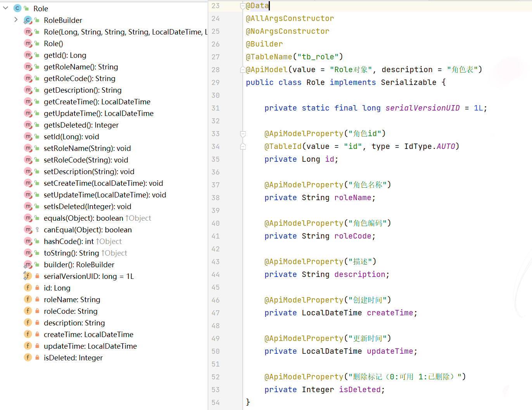Click method icon beside hashCode(): int
Viewport: 532px width, 410px height.
28,241
